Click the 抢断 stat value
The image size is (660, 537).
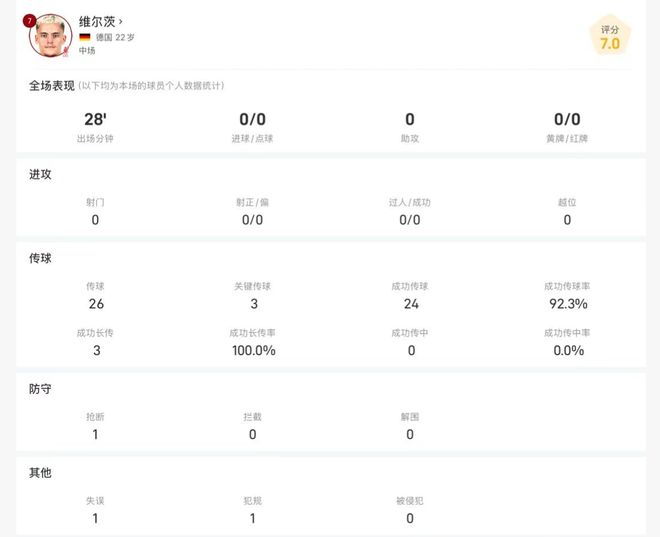(x=95, y=434)
